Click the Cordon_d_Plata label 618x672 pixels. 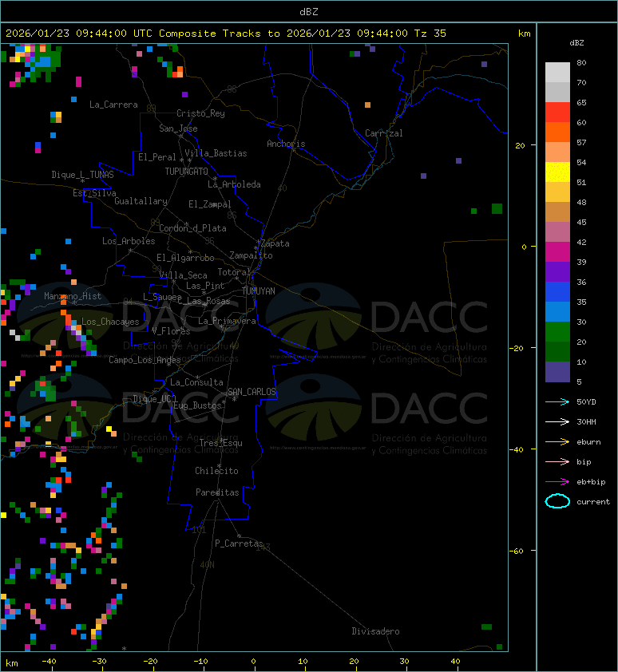192,228
